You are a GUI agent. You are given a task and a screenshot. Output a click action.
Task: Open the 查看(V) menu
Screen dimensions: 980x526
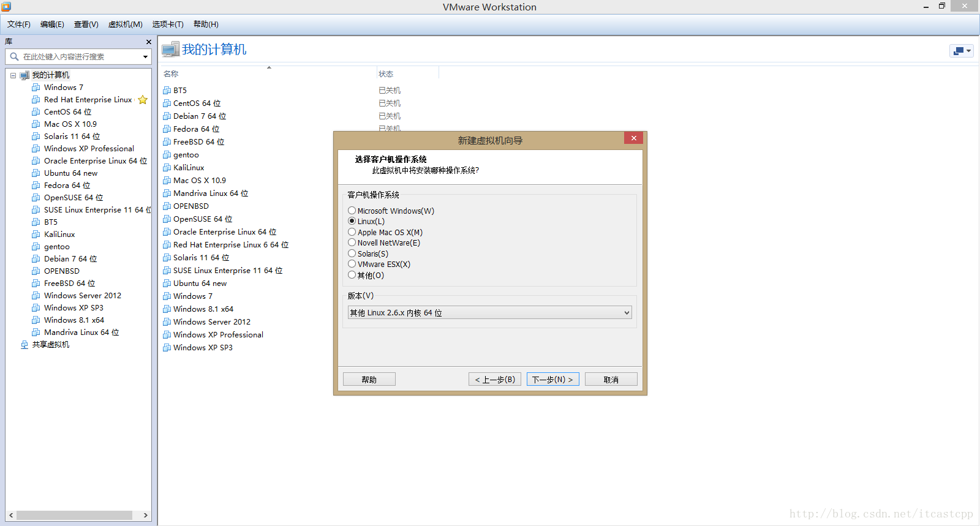[86, 24]
